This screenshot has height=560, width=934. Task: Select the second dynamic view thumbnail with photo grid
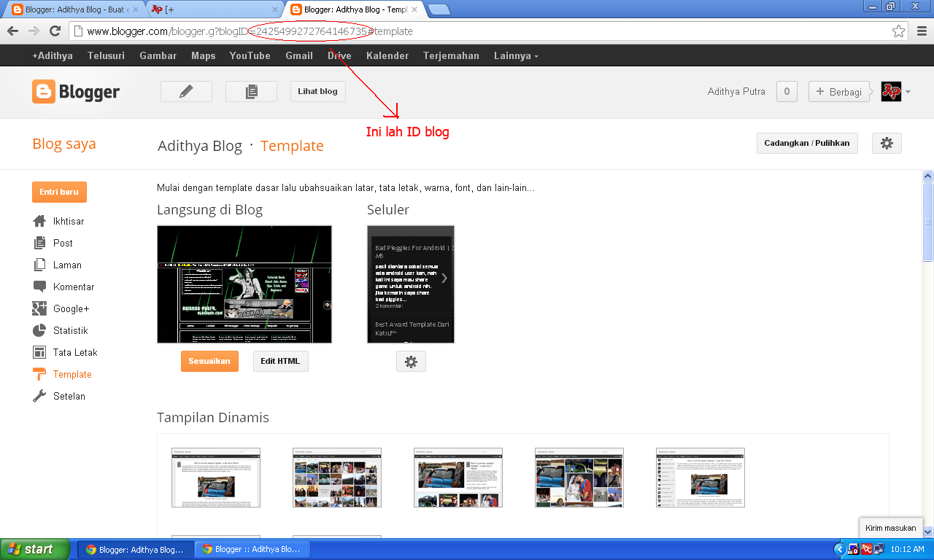click(337, 478)
